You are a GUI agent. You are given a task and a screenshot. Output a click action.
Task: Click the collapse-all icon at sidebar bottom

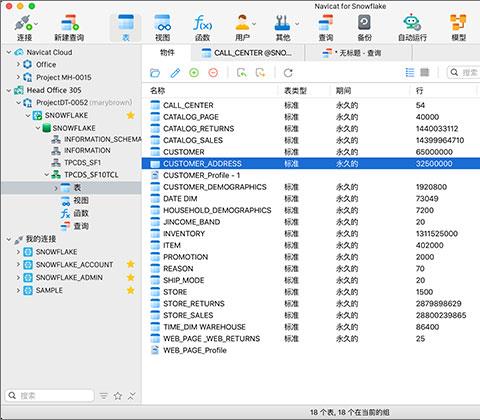pos(132,396)
